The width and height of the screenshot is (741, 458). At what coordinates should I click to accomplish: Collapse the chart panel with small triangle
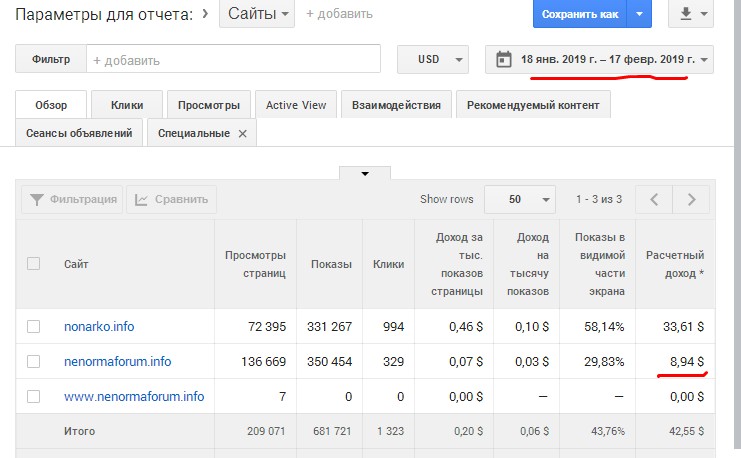pyautogui.click(x=365, y=173)
